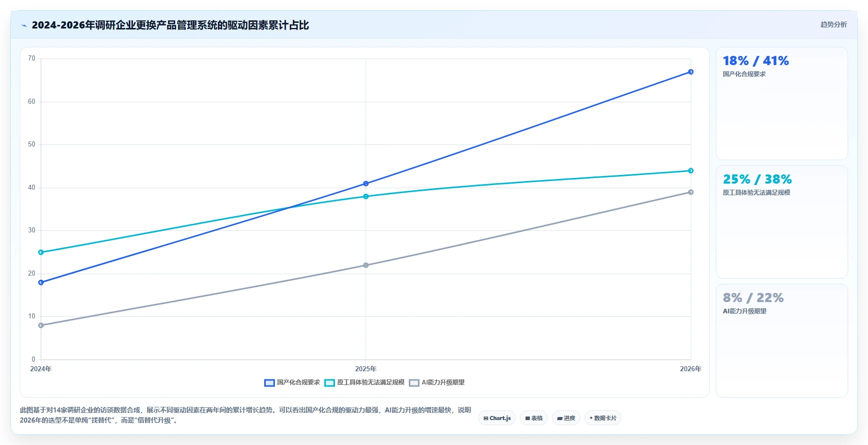The image size is (868, 445).
Task: Click the 国产化合规要求 card caption
Action: [744, 74]
